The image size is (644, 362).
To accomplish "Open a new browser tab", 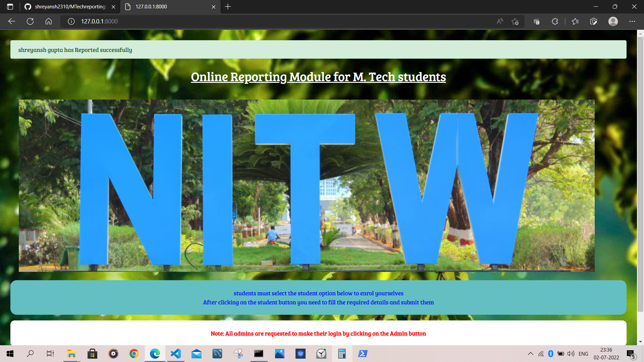I will pyautogui.click(x=228, y=7).
